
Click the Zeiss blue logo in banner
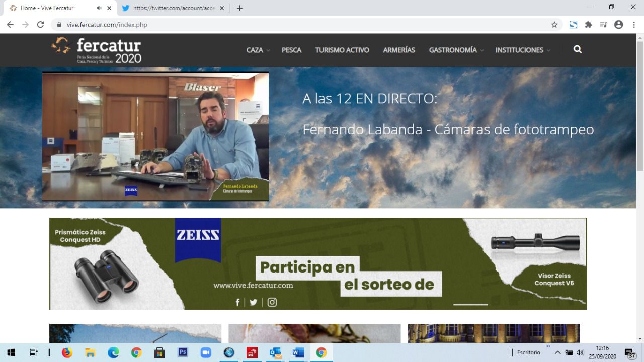click(x=198, y=240)
